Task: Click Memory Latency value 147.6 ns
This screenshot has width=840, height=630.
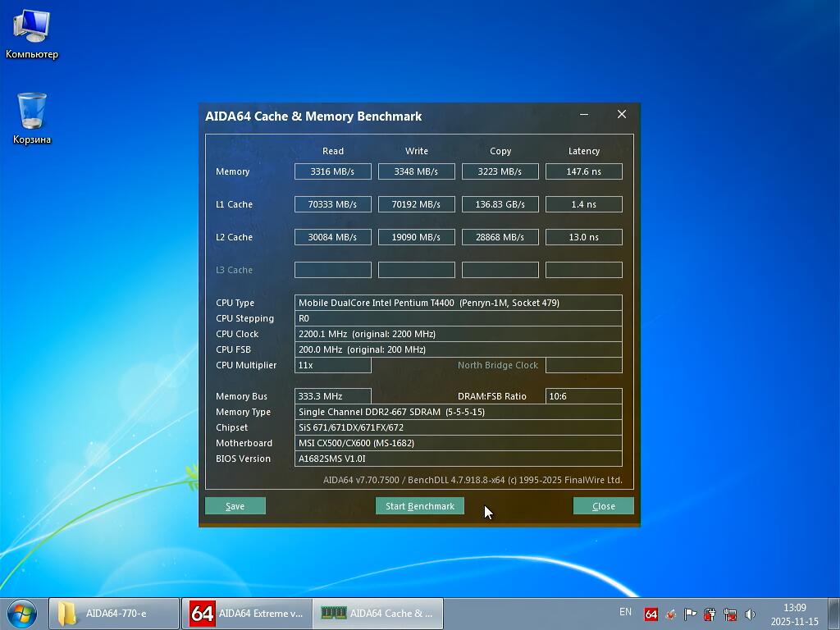Action: (584, 171)
